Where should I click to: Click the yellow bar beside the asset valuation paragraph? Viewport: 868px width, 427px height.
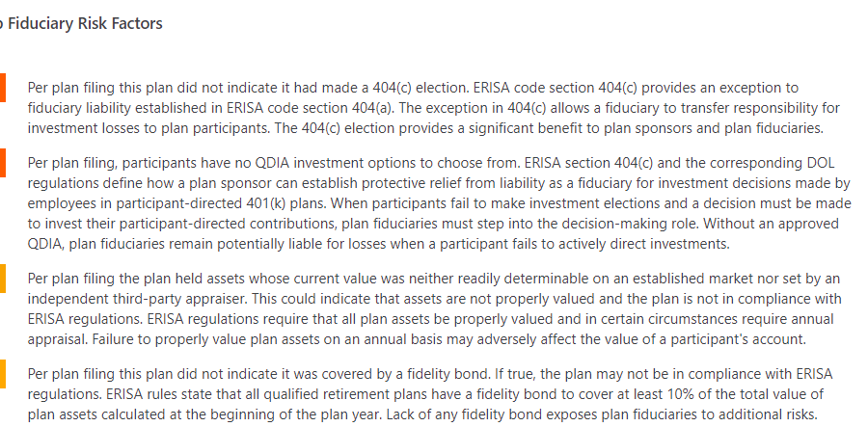pyautogui.click(x=2, y=278)
